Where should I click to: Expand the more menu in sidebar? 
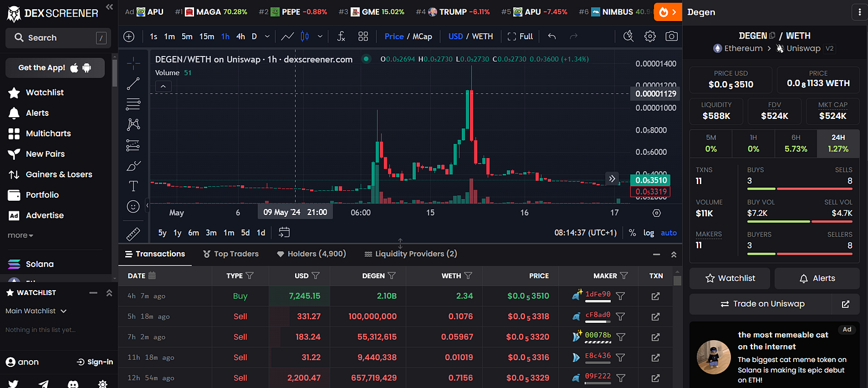coord(20,235)
